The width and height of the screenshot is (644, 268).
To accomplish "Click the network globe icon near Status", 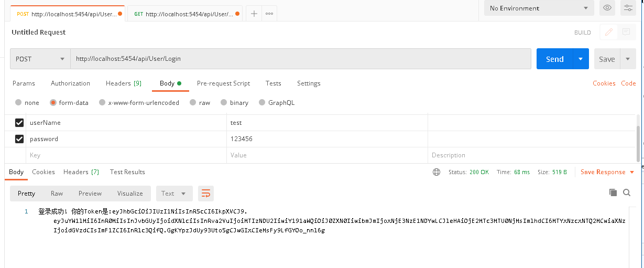I will [436, 172].
